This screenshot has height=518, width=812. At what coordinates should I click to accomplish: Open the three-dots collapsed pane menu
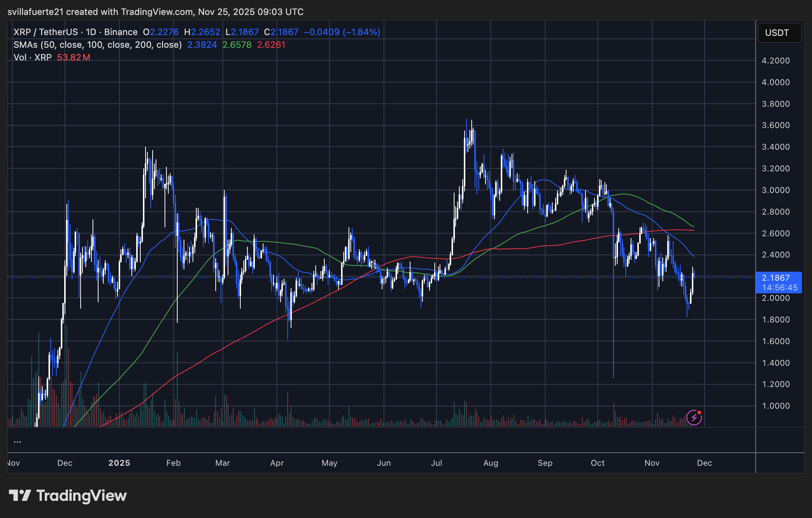(17, 441)
